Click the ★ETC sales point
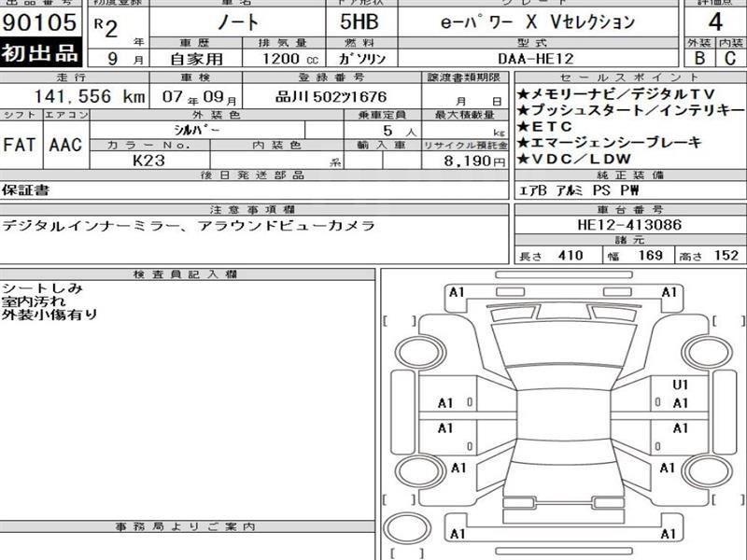Viewport: 747px width, 560px height. coord(544,127)
